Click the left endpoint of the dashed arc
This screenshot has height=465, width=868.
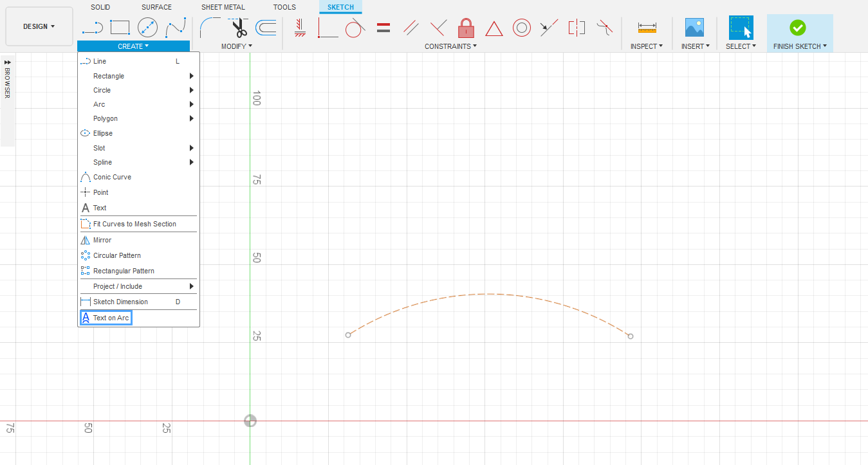coord(348,335)
